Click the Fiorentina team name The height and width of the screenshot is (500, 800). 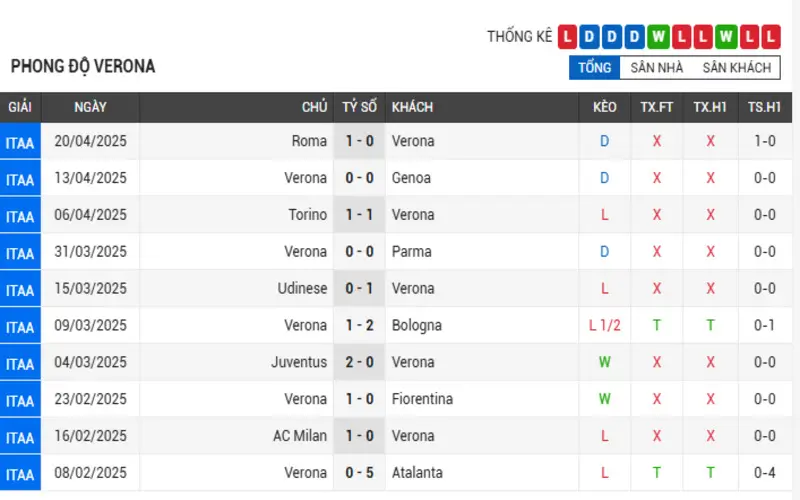[x=422, y=399]
